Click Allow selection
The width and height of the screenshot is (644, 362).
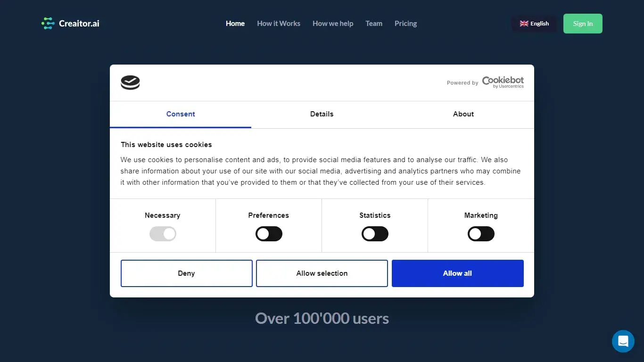pos(322,273)
